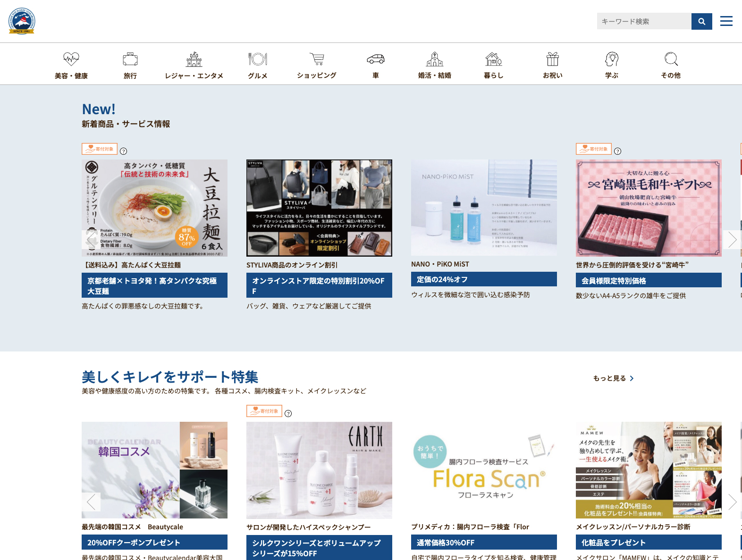Open the 宮崎黒毛和牛ギフト product image

(649, 208)
